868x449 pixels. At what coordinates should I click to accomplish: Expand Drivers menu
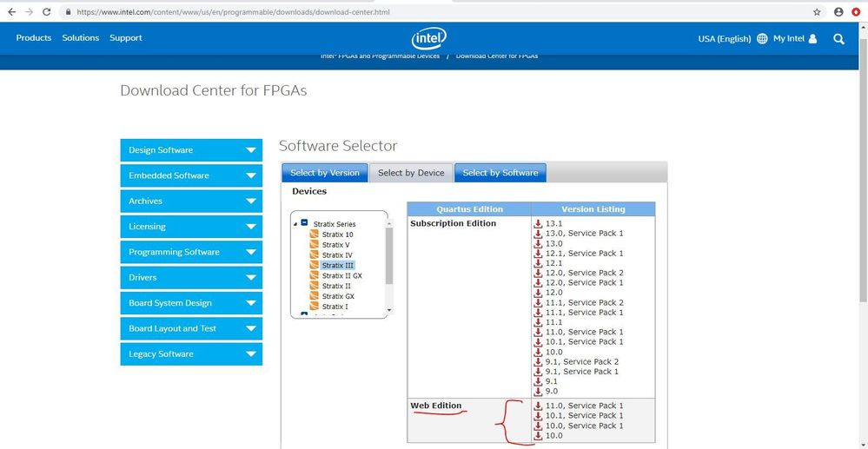click(191, 277)
